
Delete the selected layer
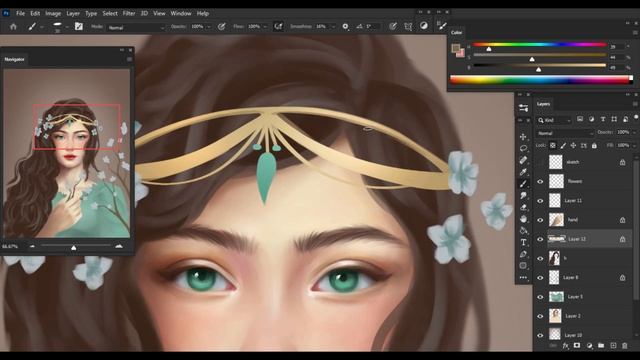(x=624, y=346)
